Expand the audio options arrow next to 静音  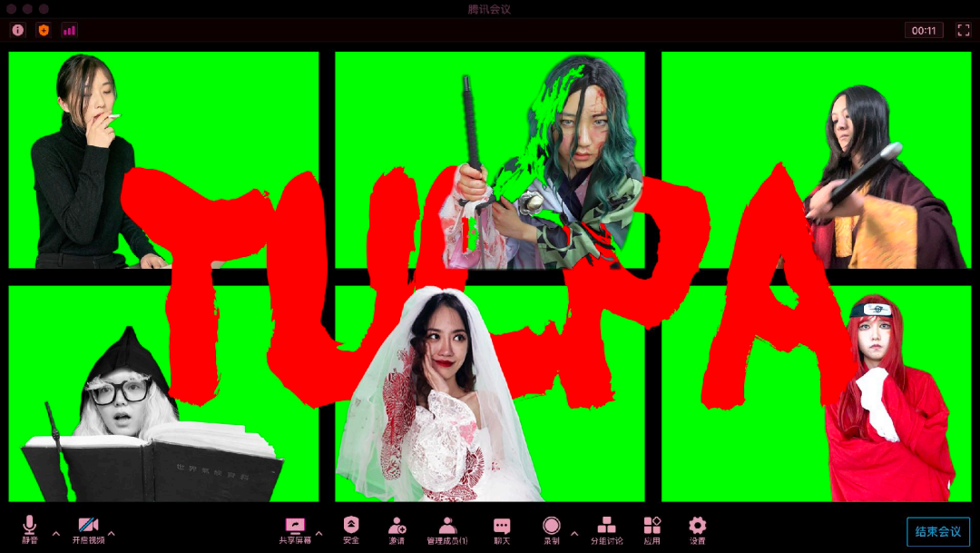pyautogui.click(x=55, y=533)
